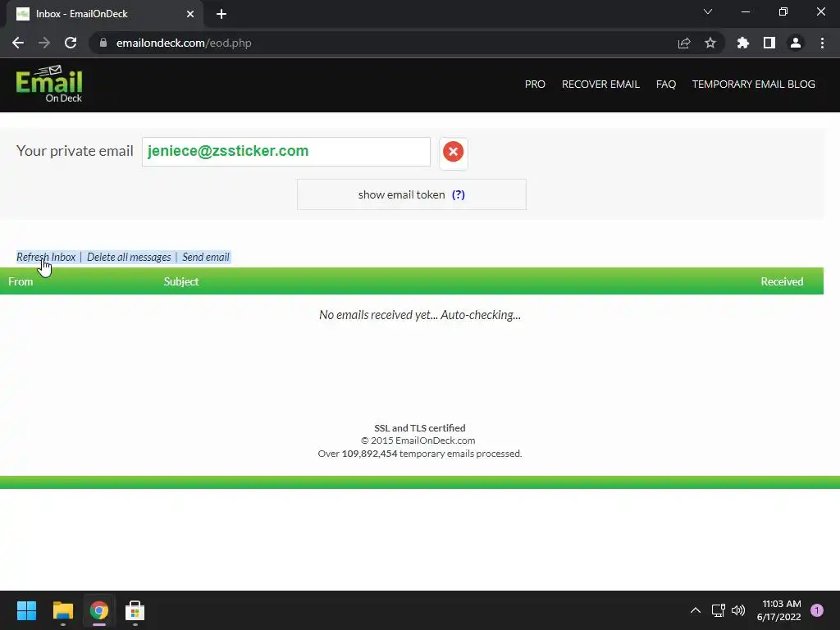Click the show email token button
The height and width of the screenshot is (630, 840).
(412, 194)
